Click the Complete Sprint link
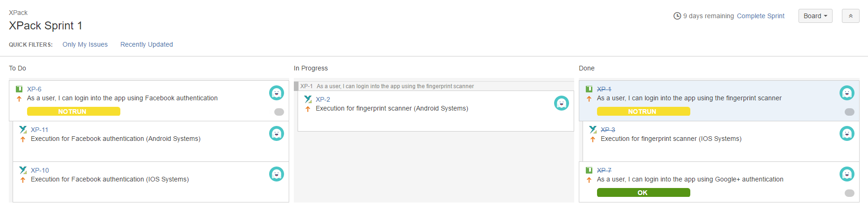868x216 pixels. pos(761,16)
